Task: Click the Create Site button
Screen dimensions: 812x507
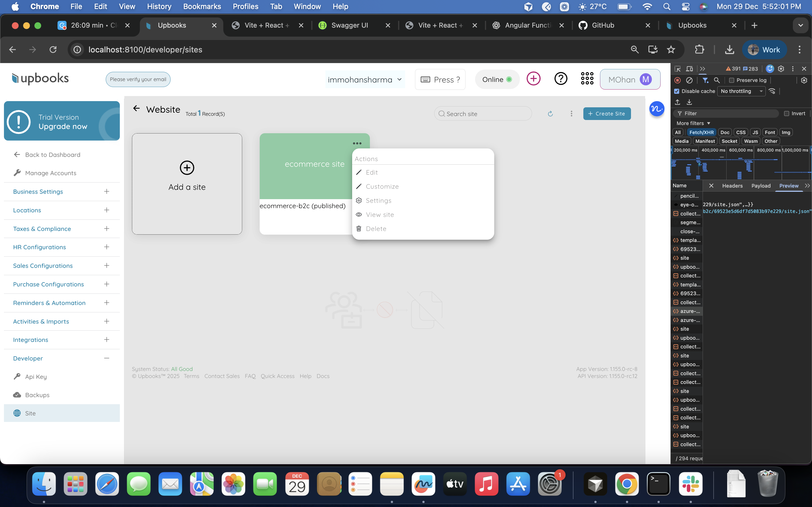Action: point(607,114)
